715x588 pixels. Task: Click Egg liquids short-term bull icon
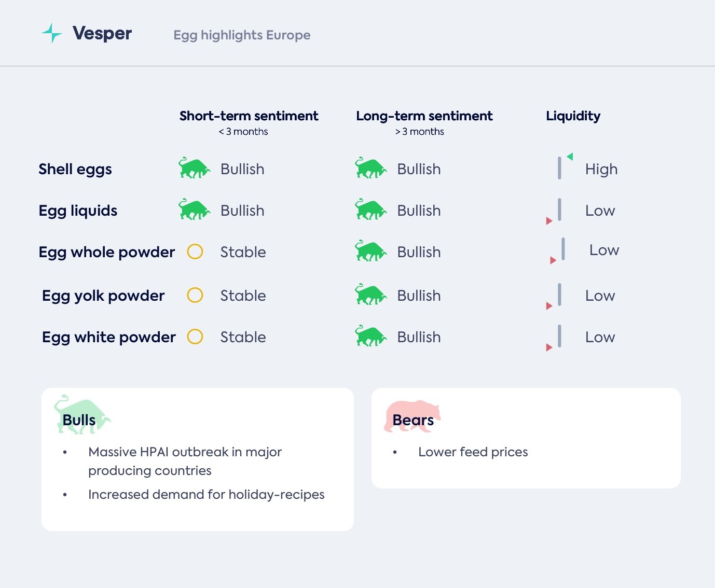pos(194,209)
